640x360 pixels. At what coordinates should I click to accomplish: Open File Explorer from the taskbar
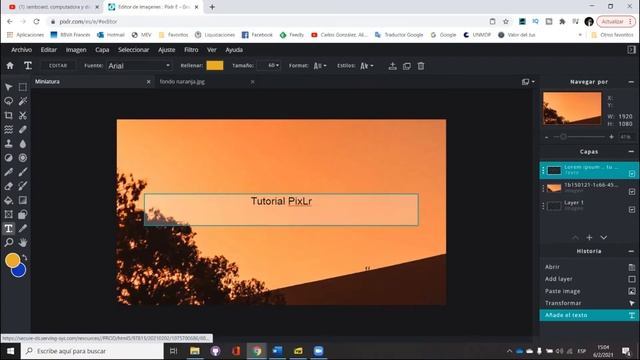point(195,351)
